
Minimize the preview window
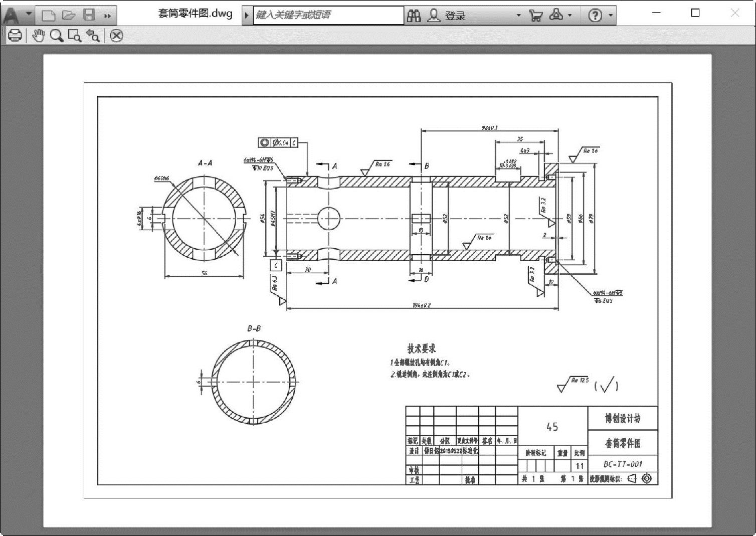pyautogui.click(x=656, y=13)
